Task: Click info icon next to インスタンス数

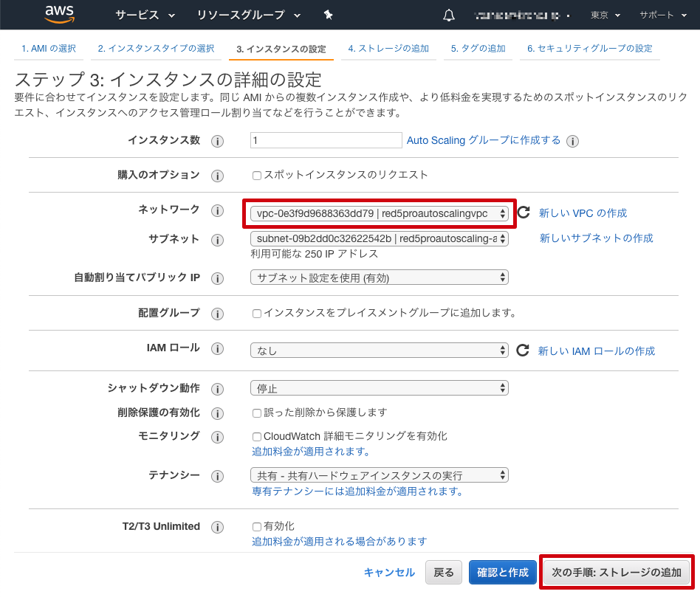Action: [217, 141]
